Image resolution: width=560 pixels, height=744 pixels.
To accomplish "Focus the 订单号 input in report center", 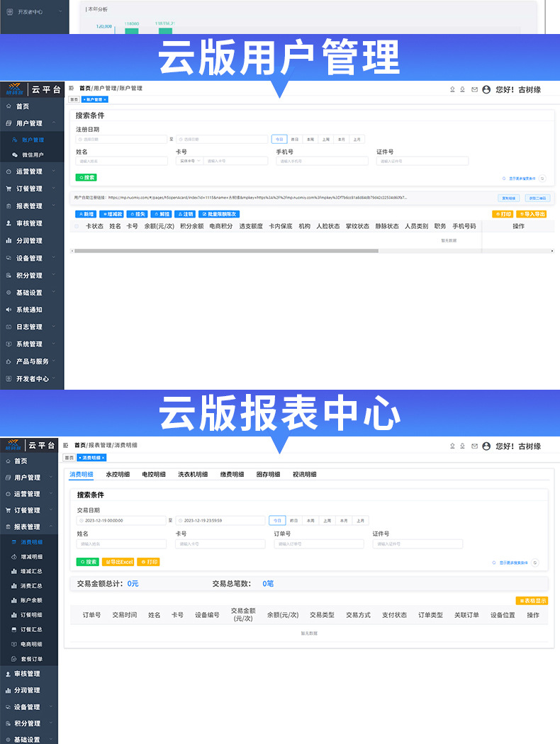I will click(319, 543).
